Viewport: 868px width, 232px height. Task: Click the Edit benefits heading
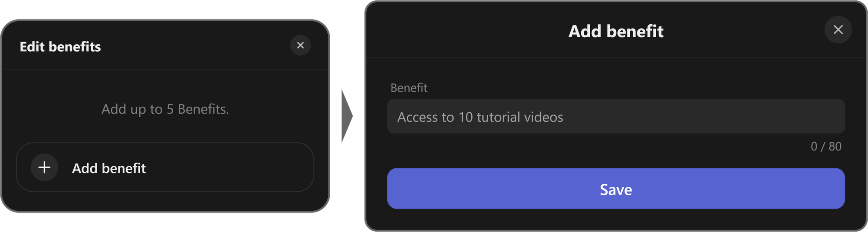click(60, 46)
